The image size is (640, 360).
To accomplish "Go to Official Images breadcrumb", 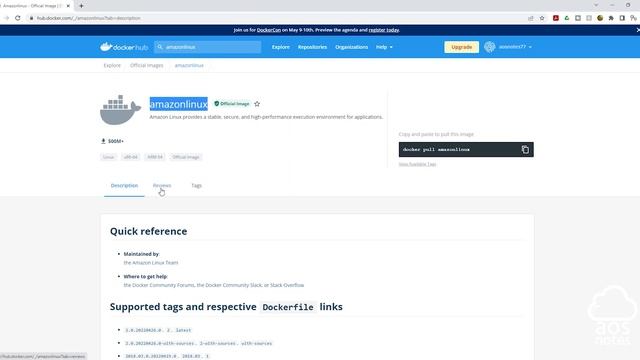I will point(147,65).
